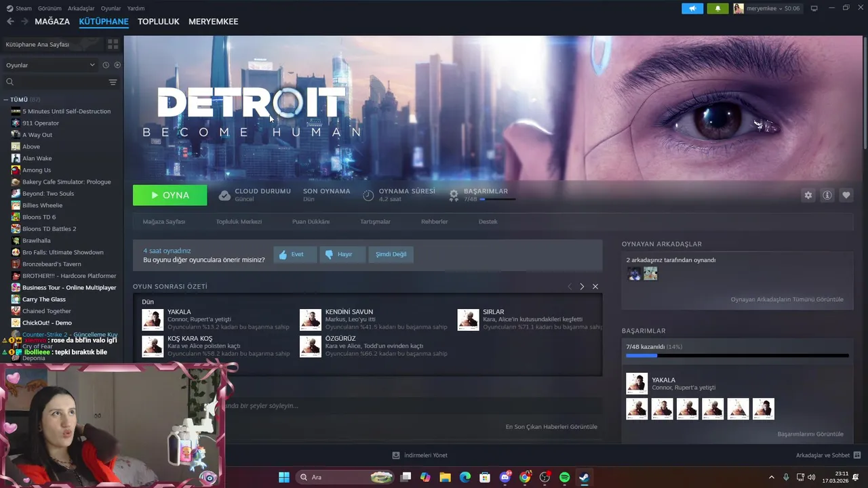Click the BAŞARIMLAR achievements progress header
This screenshot has width=868, height=488.
pos(482,195)
